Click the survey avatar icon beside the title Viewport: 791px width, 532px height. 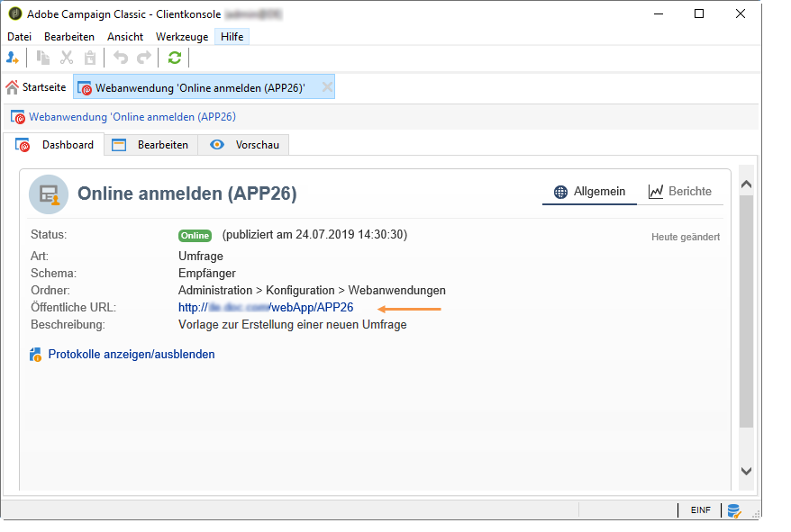point(49,194)
